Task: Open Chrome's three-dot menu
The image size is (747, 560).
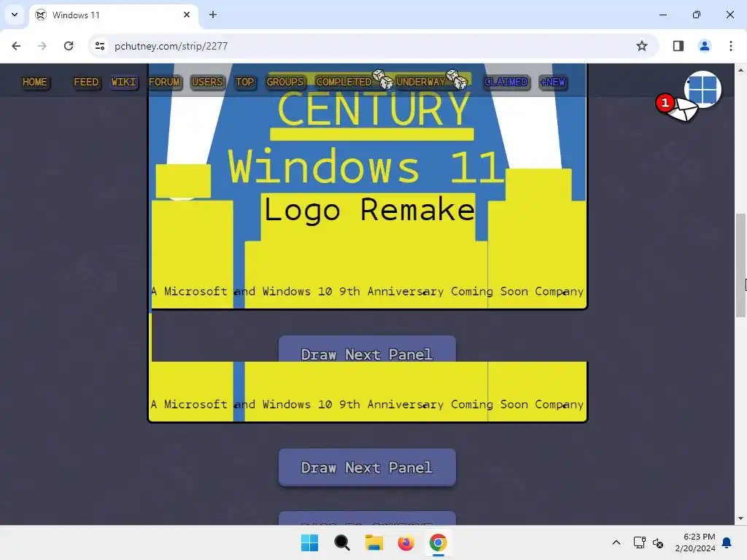Action: (730, 46)
